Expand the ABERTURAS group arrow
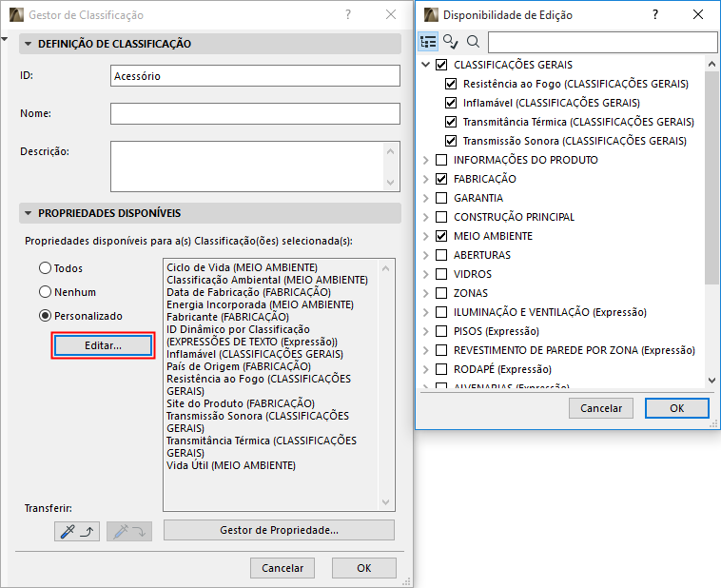The height and width of the screenshot is (588, 721). (x=426, y=255)
